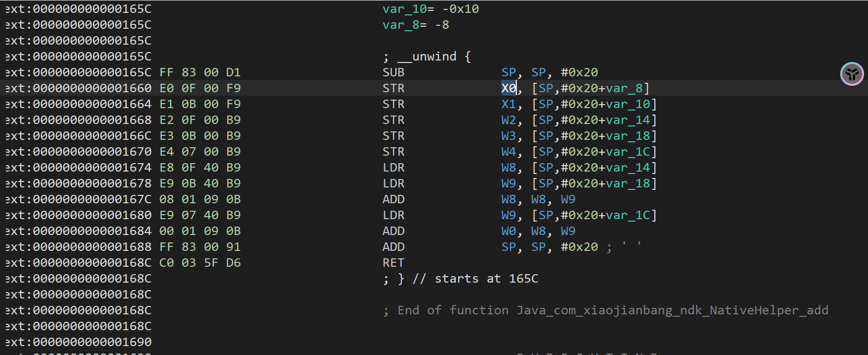Click the var_10= -0x10 definition line
The width and height of the screenshot is (868, 355).
point(431,9)
